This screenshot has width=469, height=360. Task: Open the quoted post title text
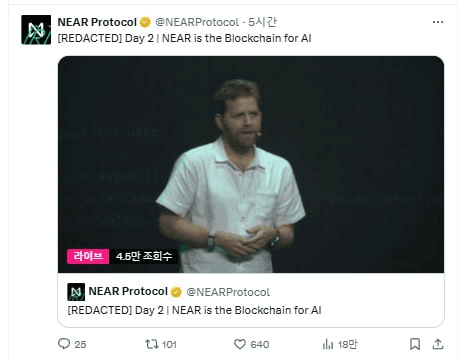tap(194, 310)
